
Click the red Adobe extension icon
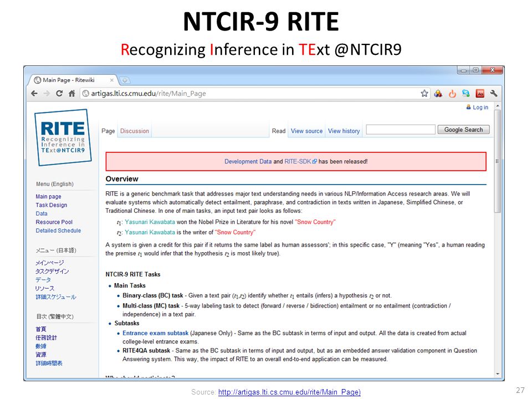pyautogui.click(x=480, y=93)
